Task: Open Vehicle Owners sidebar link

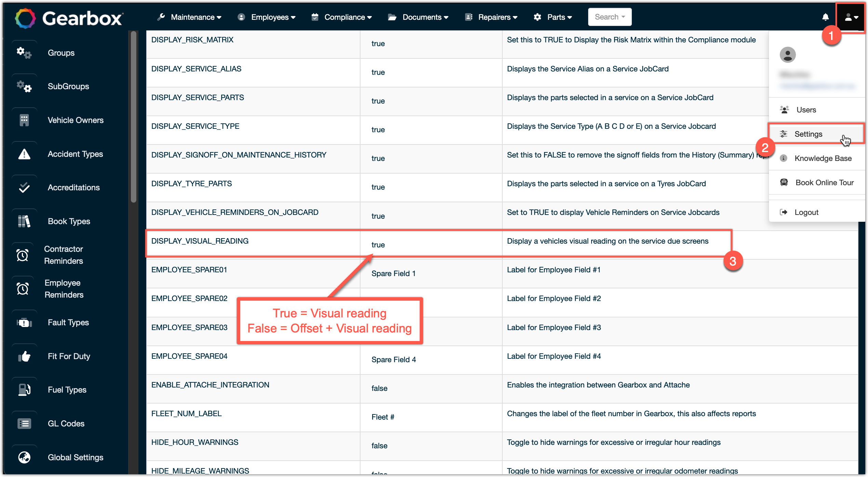Action: pos(76,120)
